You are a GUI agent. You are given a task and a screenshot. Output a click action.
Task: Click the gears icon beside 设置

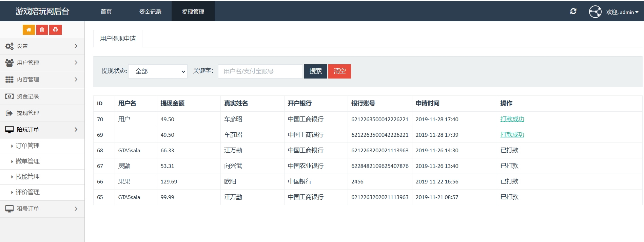[x=9, y=46]
